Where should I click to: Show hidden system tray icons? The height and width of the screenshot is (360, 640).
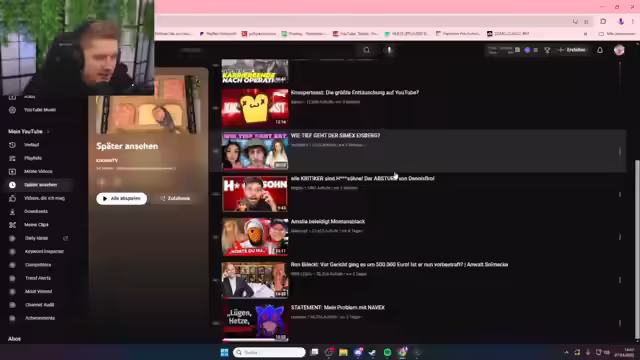click(x=566, y=352)
